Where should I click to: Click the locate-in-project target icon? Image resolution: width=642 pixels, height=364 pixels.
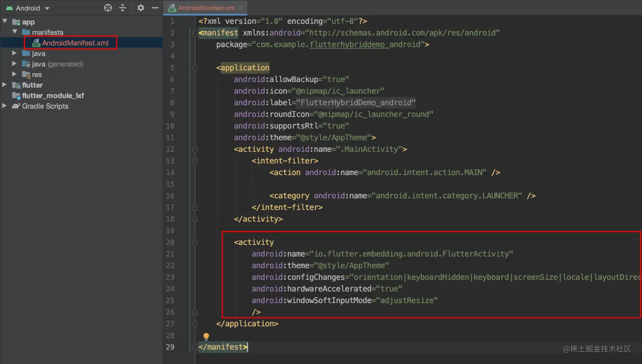(108, 8)
